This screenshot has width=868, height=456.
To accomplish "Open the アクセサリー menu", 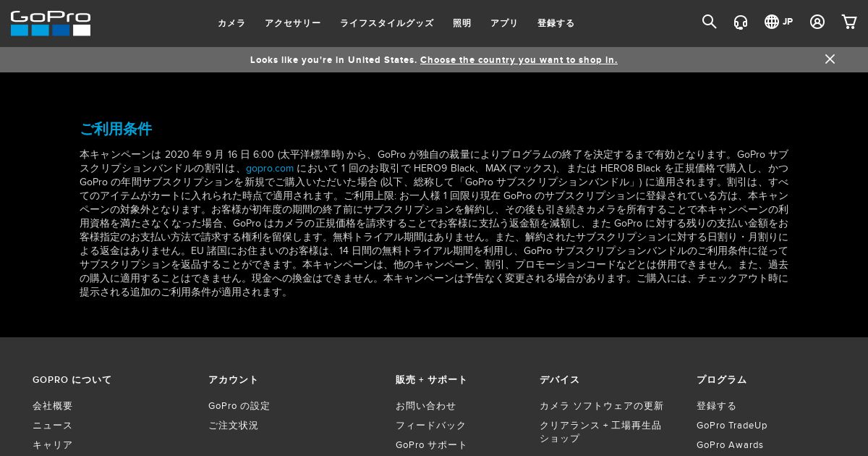I will 292,23.
